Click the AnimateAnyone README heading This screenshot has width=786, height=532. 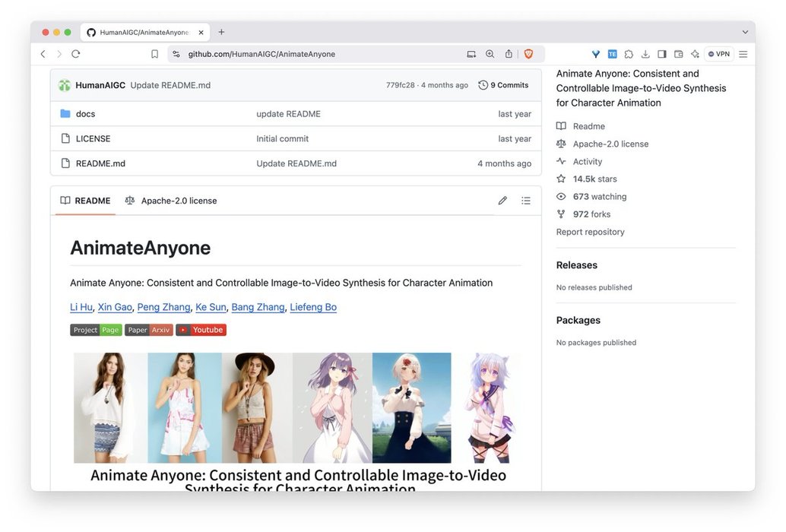click(x=141, y=248)
